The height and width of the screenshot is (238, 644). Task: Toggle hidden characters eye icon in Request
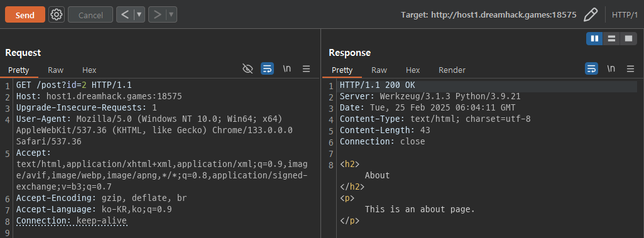pos(248,69)
